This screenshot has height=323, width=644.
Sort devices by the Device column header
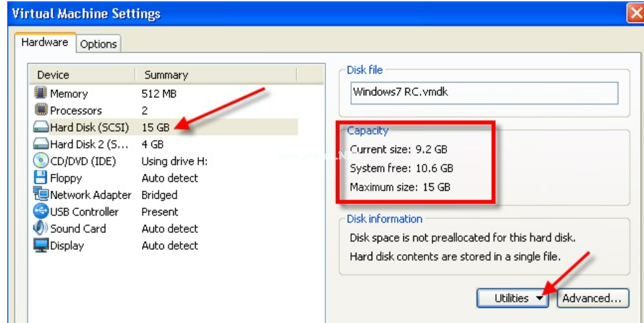pos(81,75)
